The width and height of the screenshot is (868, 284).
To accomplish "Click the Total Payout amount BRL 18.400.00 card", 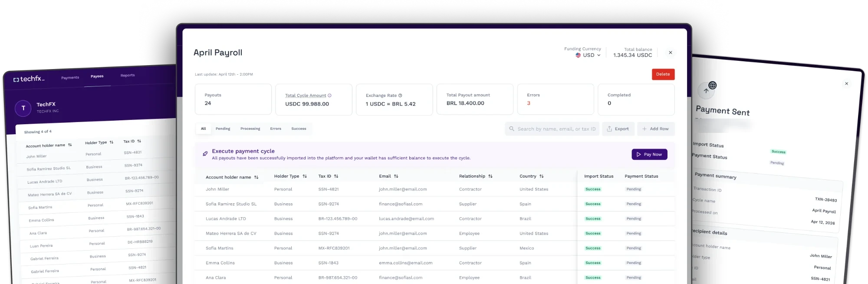I will (x=475, y=99).
